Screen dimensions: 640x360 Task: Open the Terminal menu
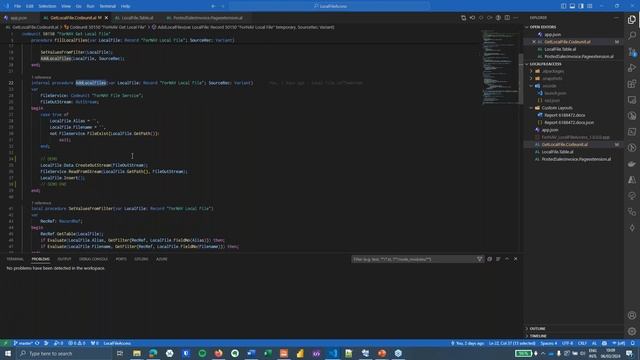108,6
